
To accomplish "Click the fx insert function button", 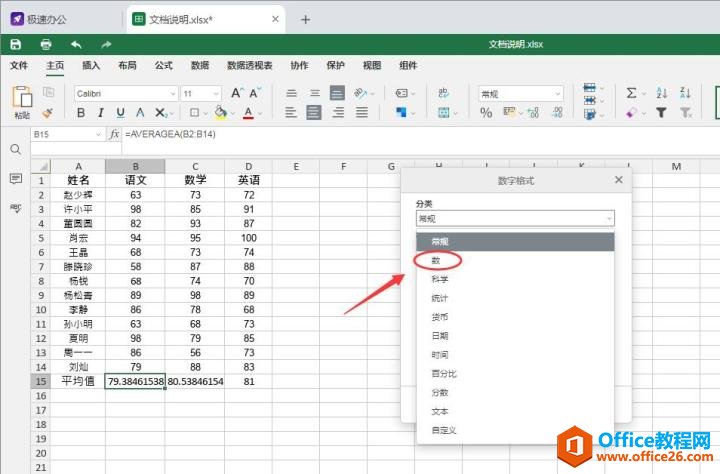I will click(114, 134).
